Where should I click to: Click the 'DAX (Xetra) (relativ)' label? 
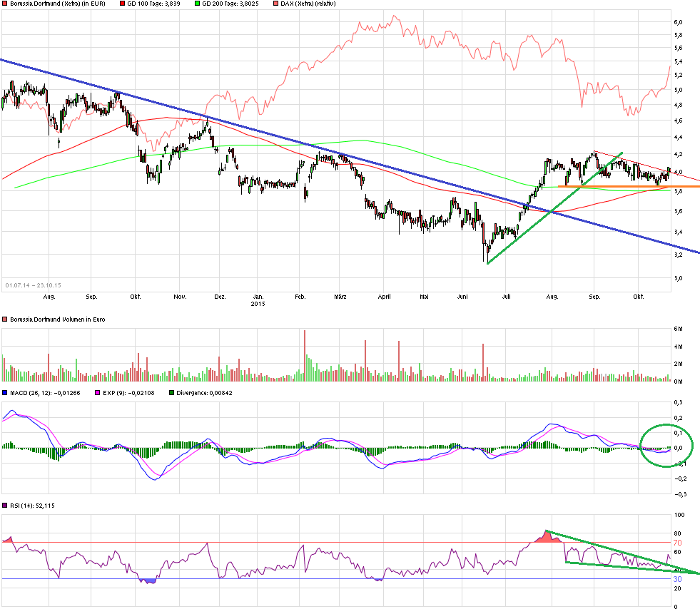pos(308,4)
